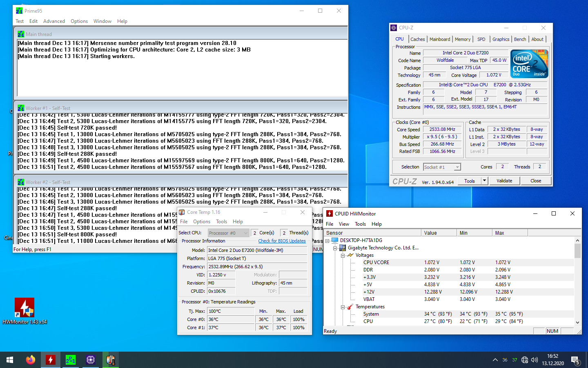Switch to the Mainboard tab
The height and width of the screenshot is (368, 588).
pos(440,39)
